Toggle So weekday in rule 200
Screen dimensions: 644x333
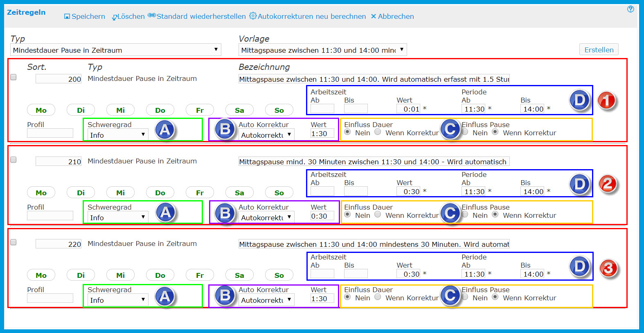[x=279, y=110]
